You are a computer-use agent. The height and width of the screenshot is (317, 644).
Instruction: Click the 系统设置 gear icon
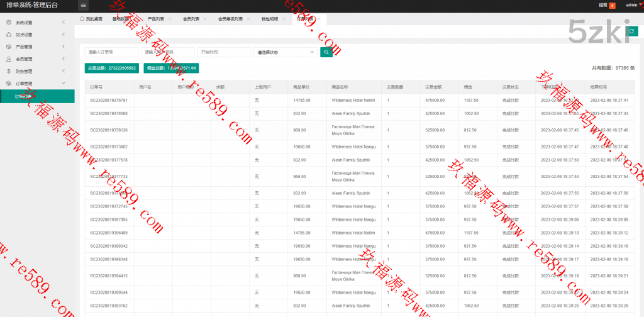[9, 23]
